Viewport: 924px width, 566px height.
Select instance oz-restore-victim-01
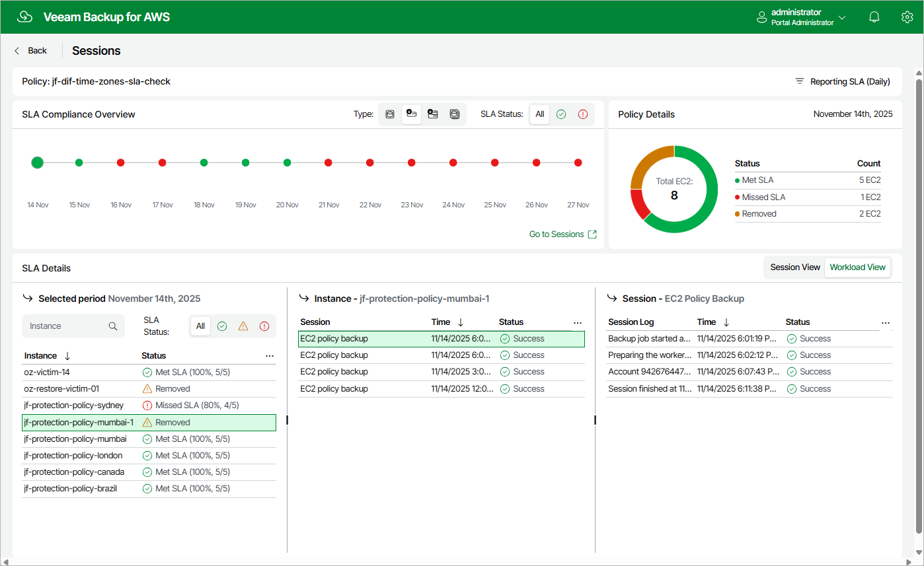[x=149, y=389]
